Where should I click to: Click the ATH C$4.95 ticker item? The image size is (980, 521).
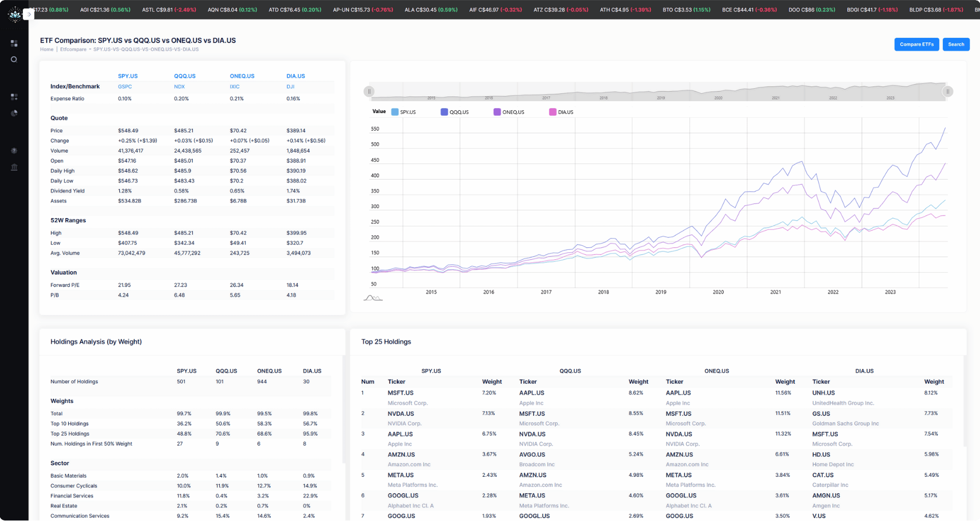(x=625, y=10)
